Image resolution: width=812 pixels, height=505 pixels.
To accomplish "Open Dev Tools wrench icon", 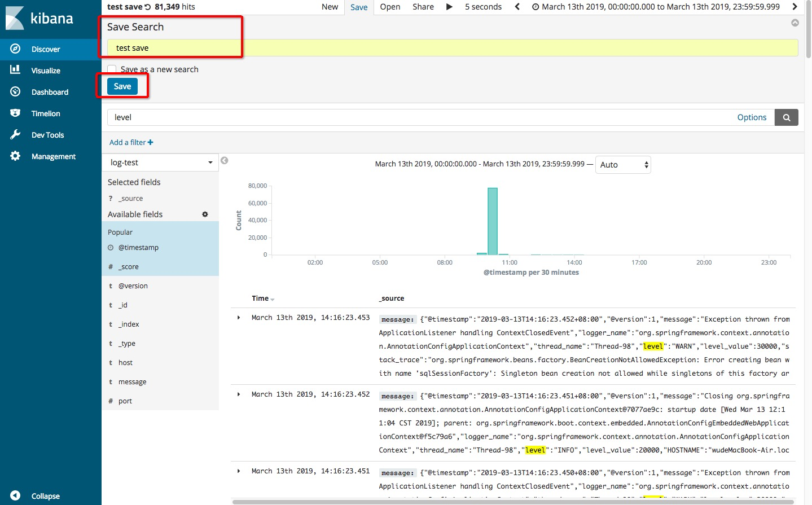I will click(x=15, y=135).
